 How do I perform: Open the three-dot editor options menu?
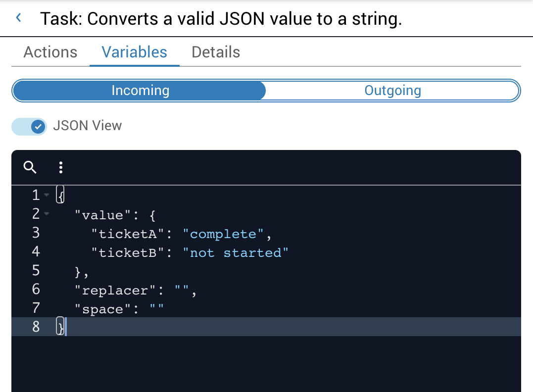pyautogui.click(x=61, y=167)
